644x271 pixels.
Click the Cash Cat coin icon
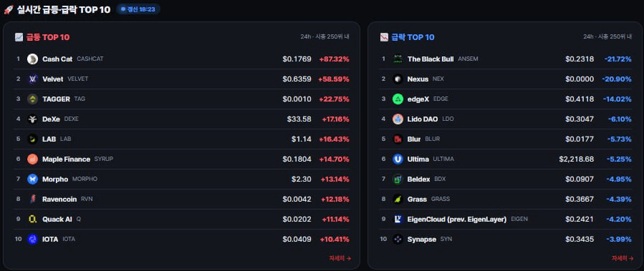(32, 59)
